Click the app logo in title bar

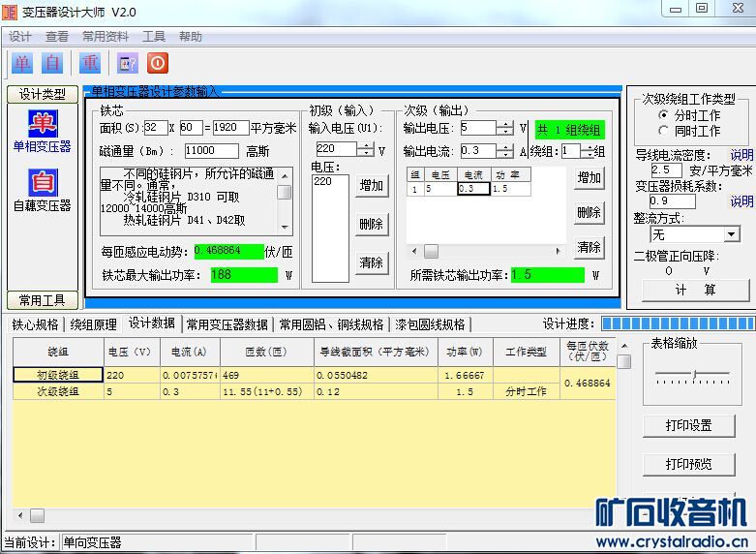[x=10, y=12]
